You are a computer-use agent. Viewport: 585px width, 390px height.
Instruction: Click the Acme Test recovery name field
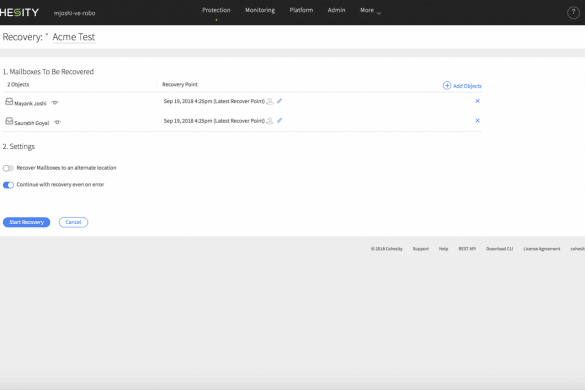point(74,37)
